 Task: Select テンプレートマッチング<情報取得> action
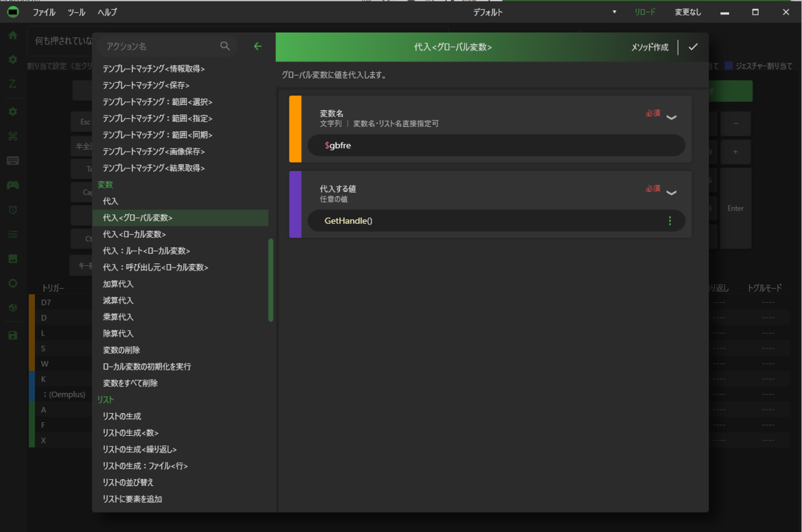180,69
